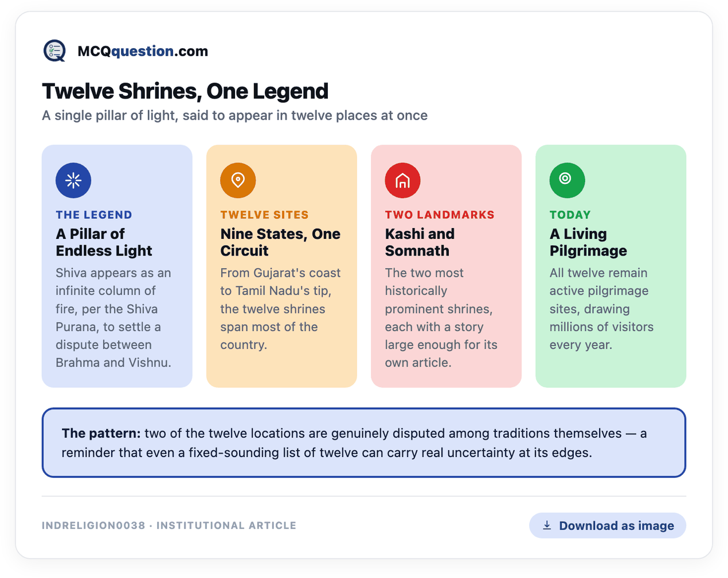Select the TWO LANDMARKS category label
This screenshot has height=578, width=728.
[x=440, y=215]
